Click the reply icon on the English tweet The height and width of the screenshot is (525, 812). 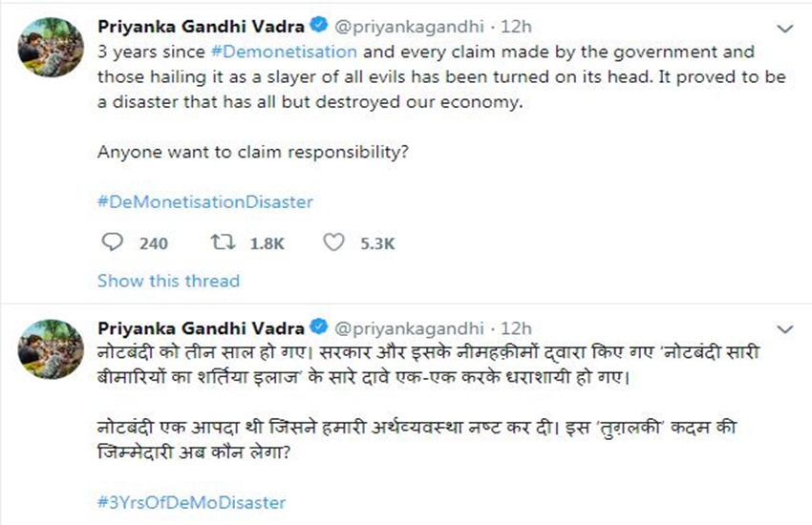coord(112,242)
